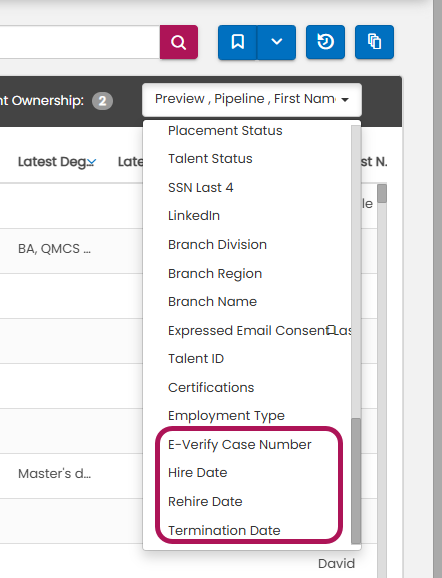This screenshot has height=578, width=442.
Task: Select Branch Region option
Action: [215, 274]
